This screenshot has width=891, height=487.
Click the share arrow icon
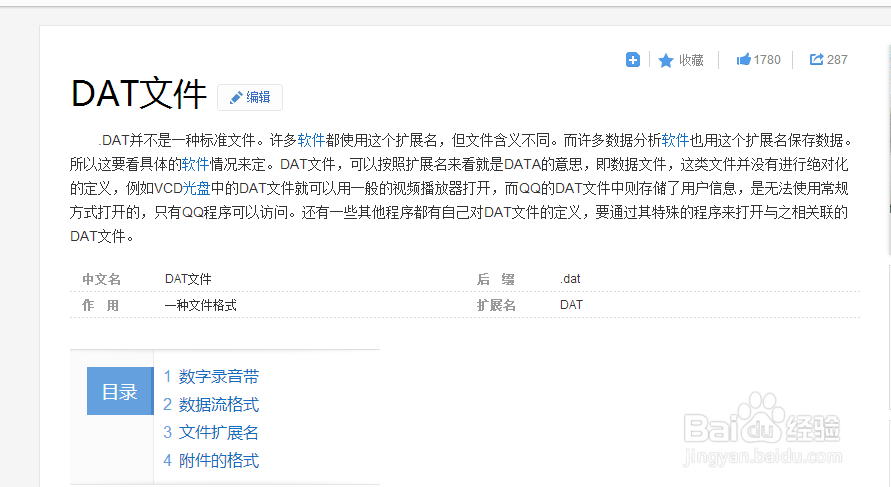[816, 59]
